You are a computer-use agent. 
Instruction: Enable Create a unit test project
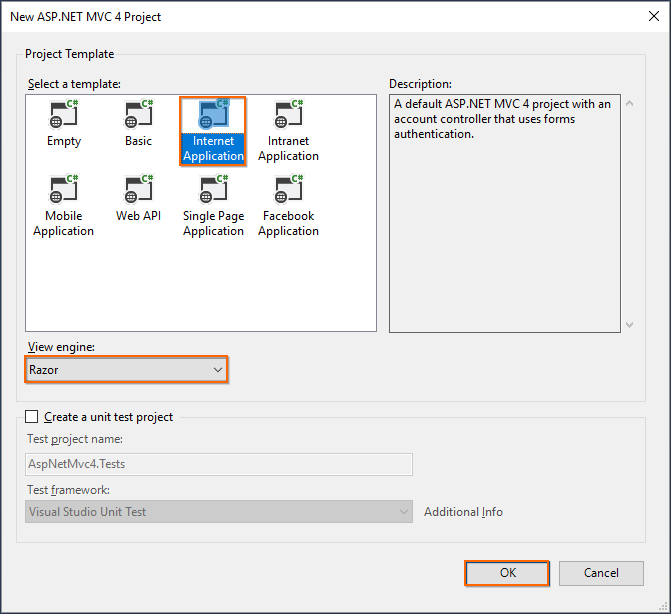tap(32, 417)
